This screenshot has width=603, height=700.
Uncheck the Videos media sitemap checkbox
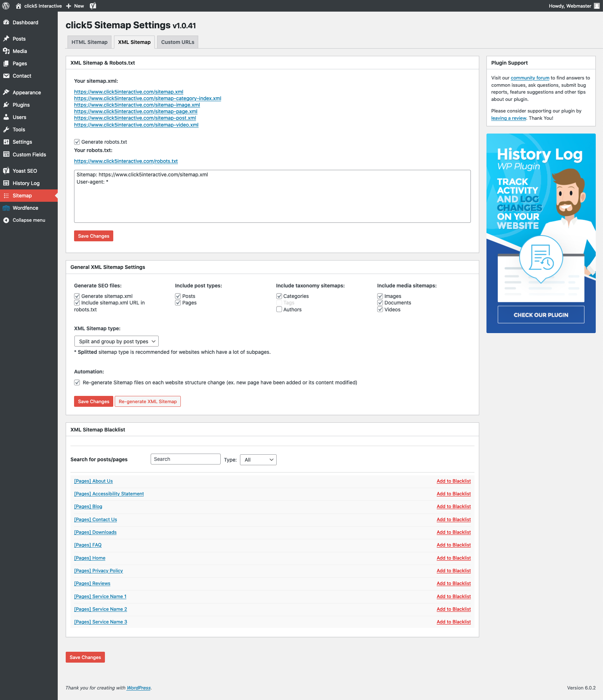[x=380, y=310]
